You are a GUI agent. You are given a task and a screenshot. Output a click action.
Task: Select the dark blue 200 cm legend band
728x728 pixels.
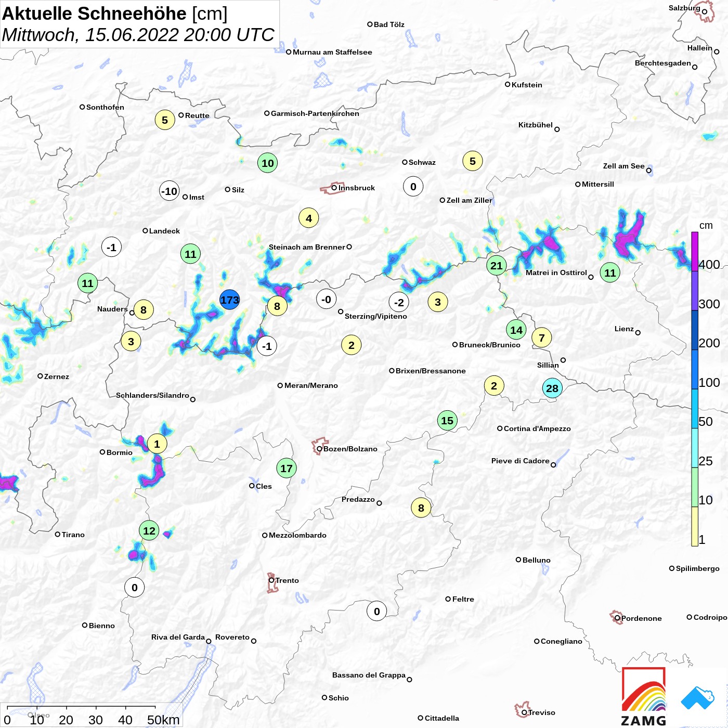click(x=695, y=330)
